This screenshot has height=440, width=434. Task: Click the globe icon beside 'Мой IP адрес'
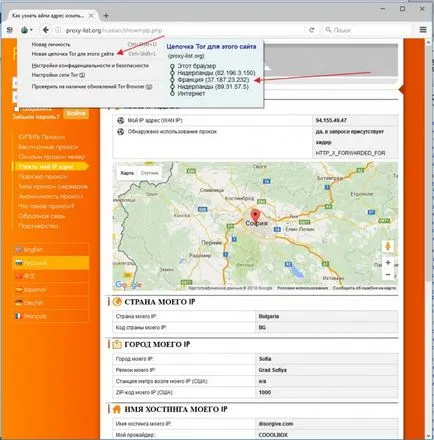click(120, 120)
